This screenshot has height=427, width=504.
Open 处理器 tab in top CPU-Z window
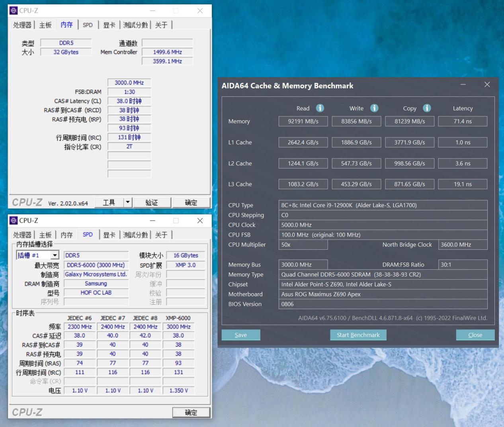point(22,25)
